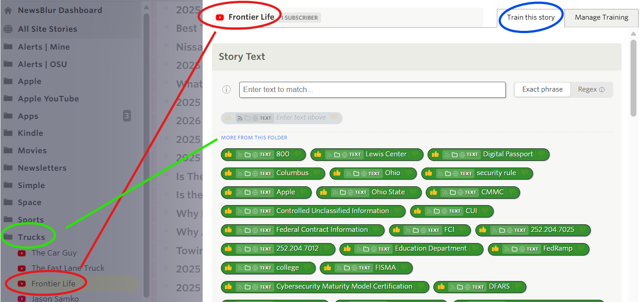
Task: Expand the Apps folder
Action: coord(28,116)
